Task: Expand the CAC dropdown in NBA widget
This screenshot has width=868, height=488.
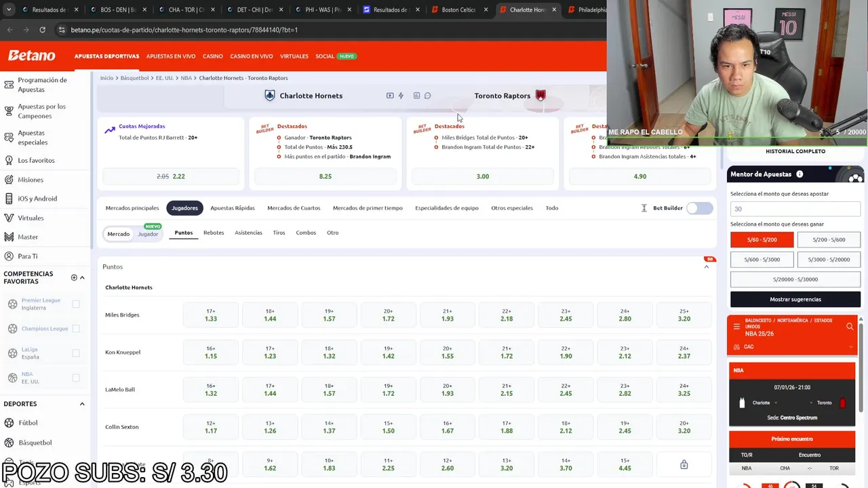Action: coord(852,347)
